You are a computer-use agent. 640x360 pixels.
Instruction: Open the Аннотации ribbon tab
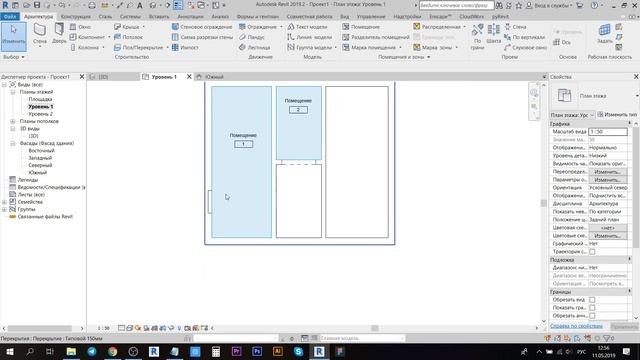pyautogui.click(x=190, y=16)
